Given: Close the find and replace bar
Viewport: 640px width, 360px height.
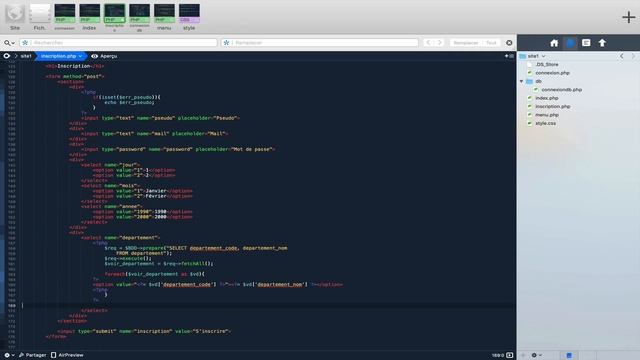Looking at the screenshot, I should point(509,42).
